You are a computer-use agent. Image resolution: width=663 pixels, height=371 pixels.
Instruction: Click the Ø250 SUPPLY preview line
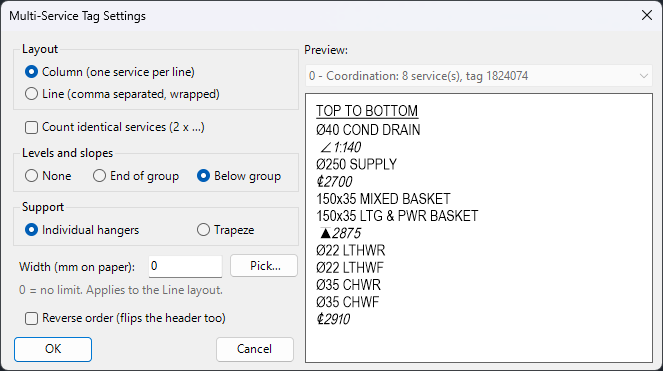[356, 165]
